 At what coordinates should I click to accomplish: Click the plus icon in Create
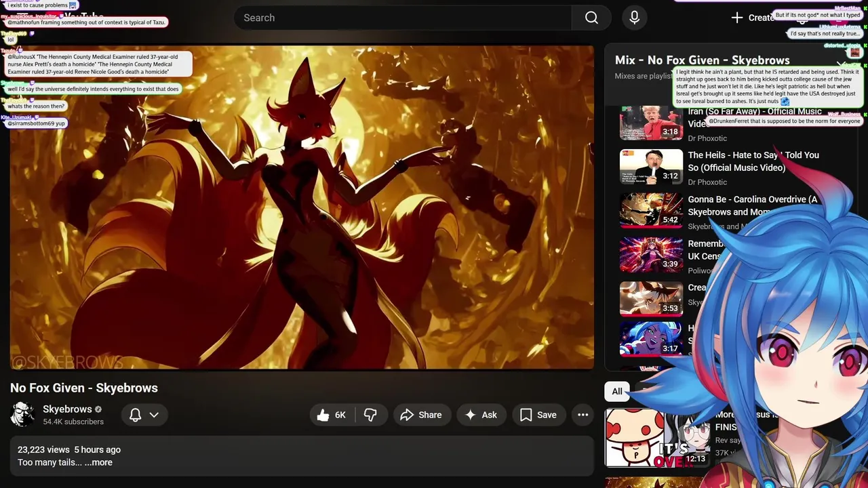737,18
